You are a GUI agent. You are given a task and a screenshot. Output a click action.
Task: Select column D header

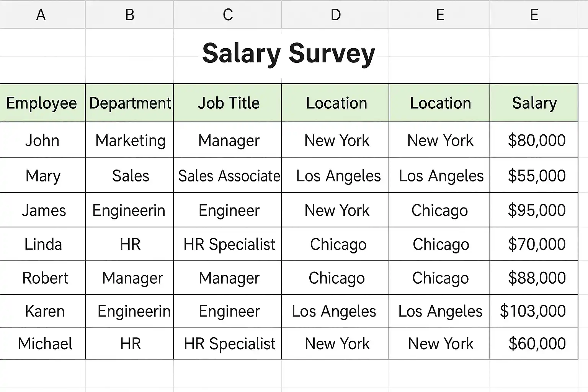pyautogui.click(x=335, y=15)
